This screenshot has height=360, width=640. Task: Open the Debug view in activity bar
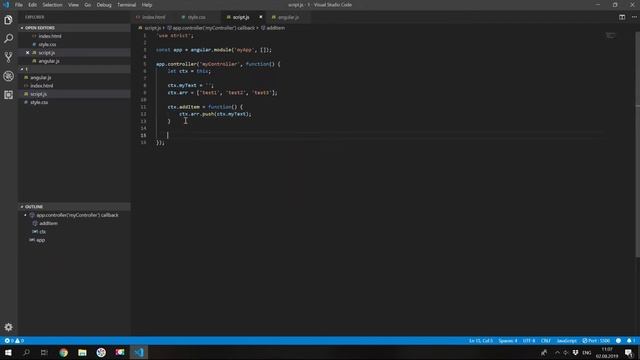(8, 76)
